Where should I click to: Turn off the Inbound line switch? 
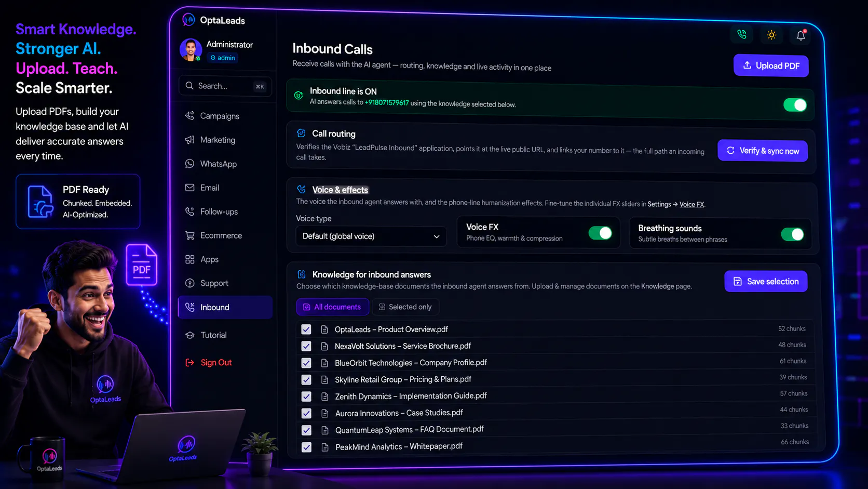[x=795, y=105]
